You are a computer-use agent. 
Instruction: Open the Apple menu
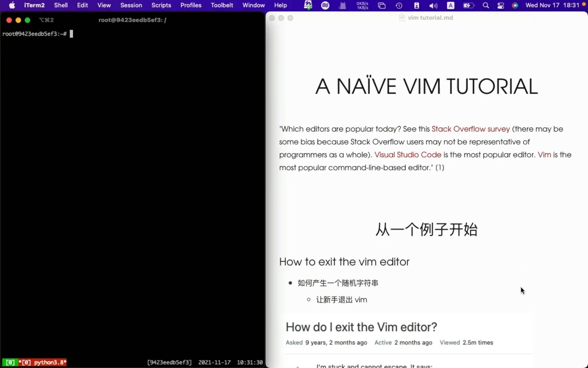[12, 5]
